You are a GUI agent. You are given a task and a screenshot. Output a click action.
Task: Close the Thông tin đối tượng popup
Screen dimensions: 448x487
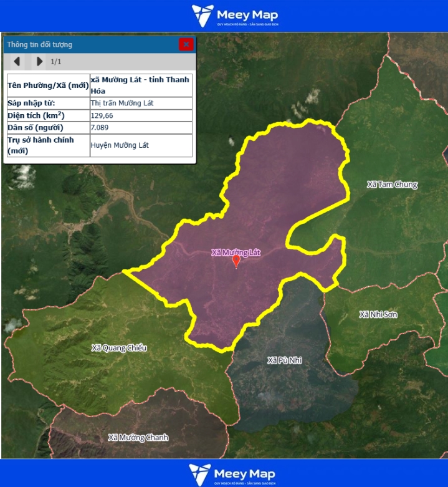186,44
